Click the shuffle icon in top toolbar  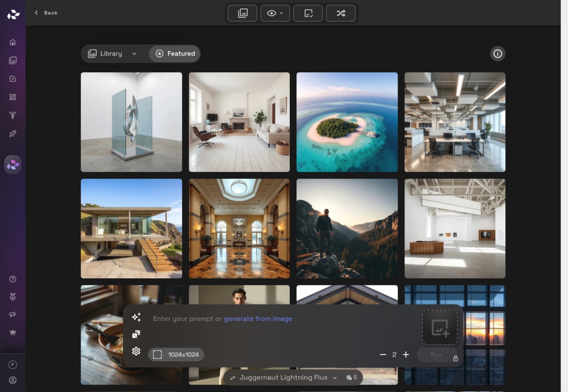point(341,13)
